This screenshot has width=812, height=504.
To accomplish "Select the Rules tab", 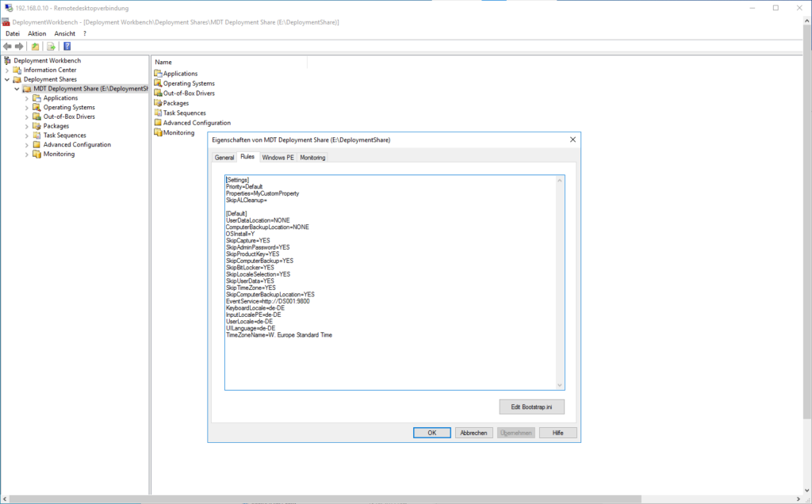I will [x=247, y=156].
